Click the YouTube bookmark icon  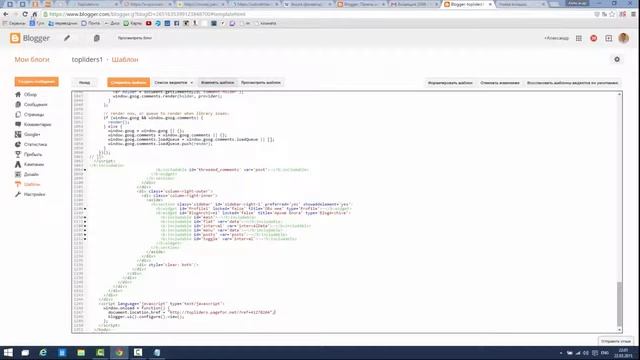(x=149, y=23)
